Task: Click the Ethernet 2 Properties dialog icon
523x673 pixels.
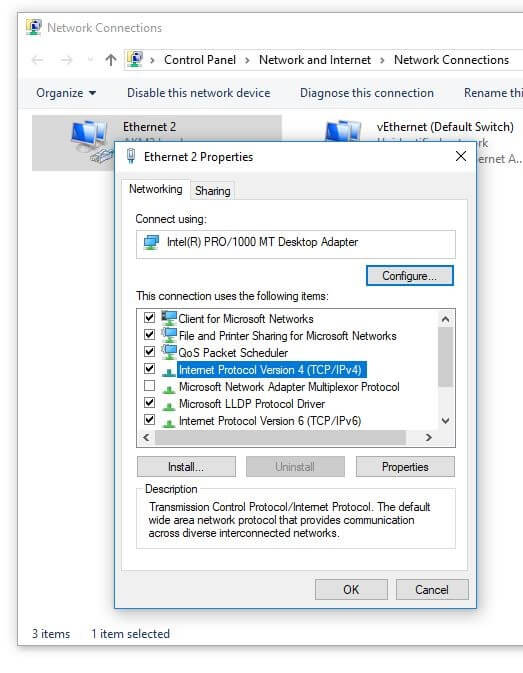Action: pos(131,156)
